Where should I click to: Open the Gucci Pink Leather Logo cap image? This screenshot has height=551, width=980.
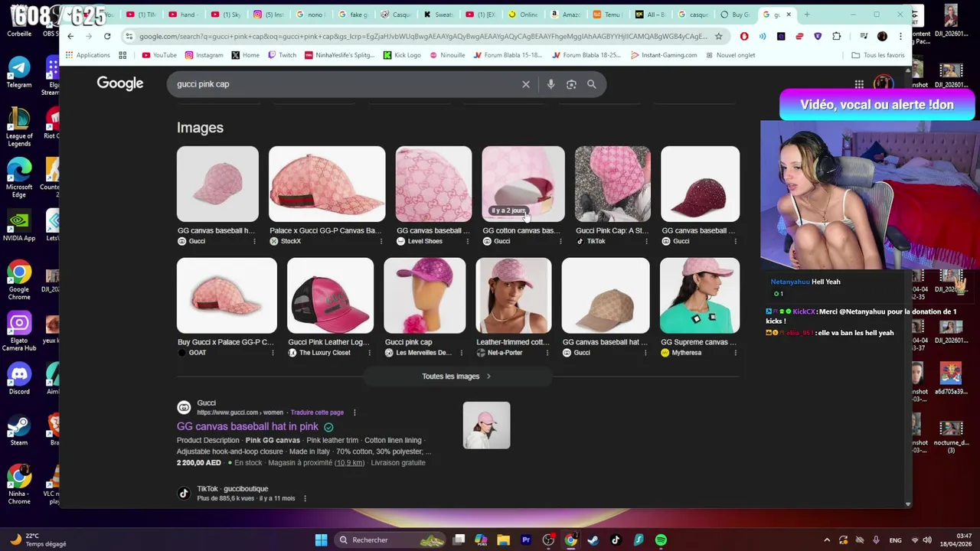[x=330, y=295]
